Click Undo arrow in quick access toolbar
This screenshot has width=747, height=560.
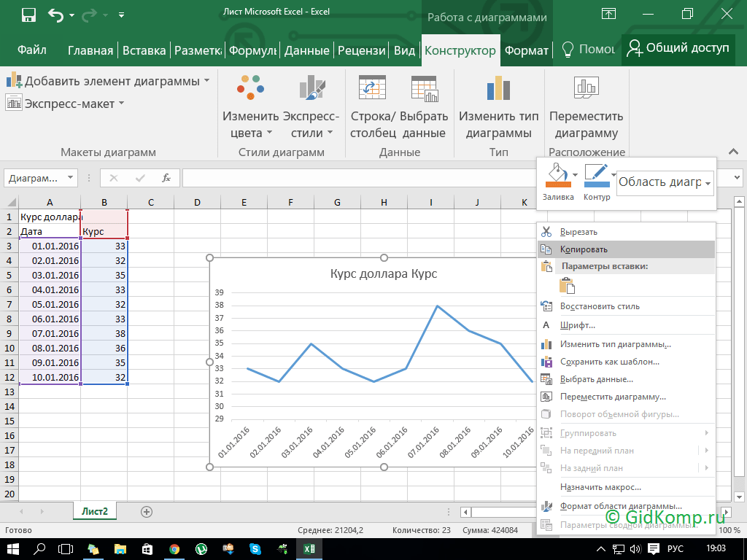tap(55, 14)
